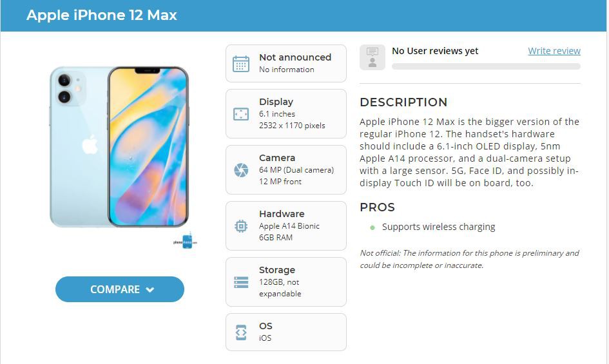This screenshot has height=364, width=609.
Task: Open the Storage 128GB card
Action: pyautogui.click(x=286, y=282)
